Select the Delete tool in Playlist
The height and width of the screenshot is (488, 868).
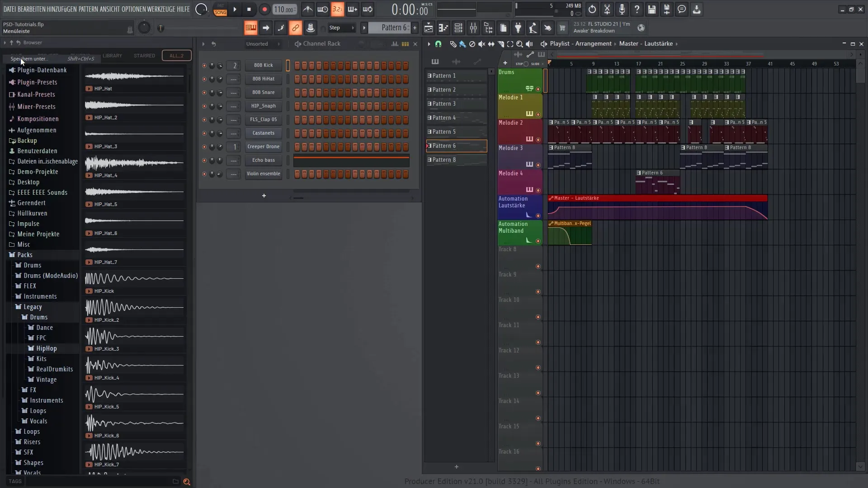pos(472,44)
